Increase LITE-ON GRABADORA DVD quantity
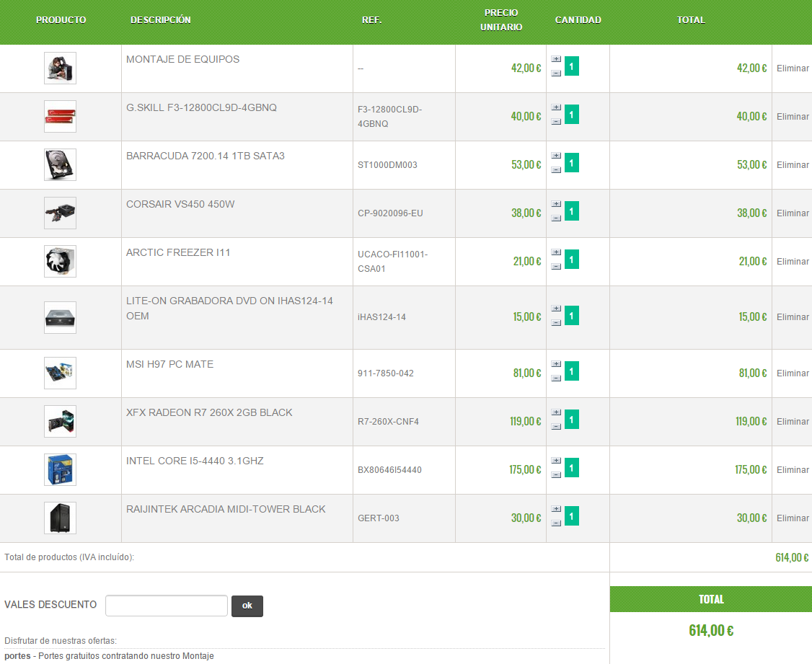The width and height of the screenshot is (812, 664). click(556, 309)
